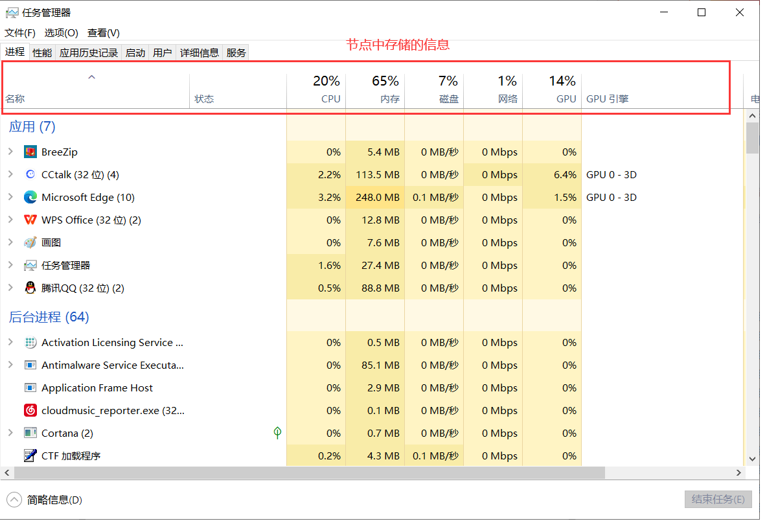Image resolution: width=778 pixels, height=532 pixels.
Task: Collapse the 应用 (7) group heading
Action: (32, 126)
